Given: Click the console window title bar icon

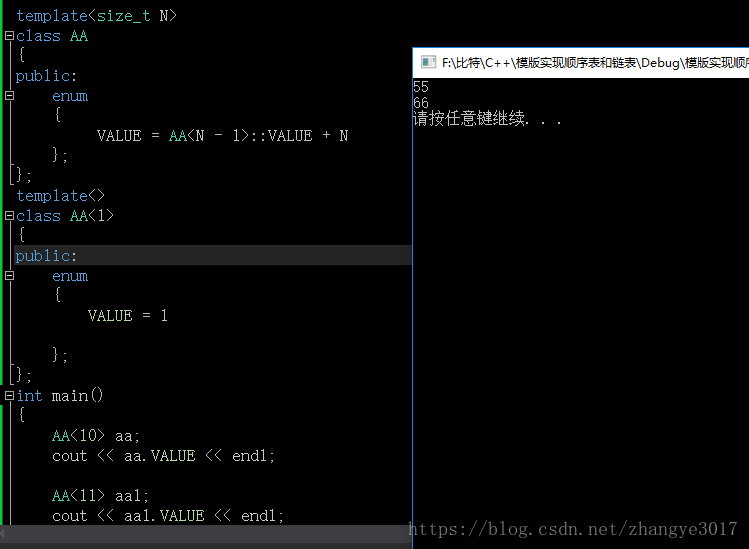Looking at the screenshot, I should tap(428, 63).
